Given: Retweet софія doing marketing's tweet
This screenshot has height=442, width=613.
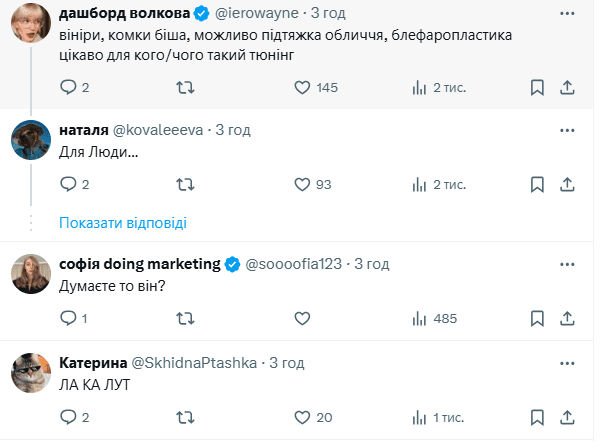Looking at the screenshot, I should [185, 318].
